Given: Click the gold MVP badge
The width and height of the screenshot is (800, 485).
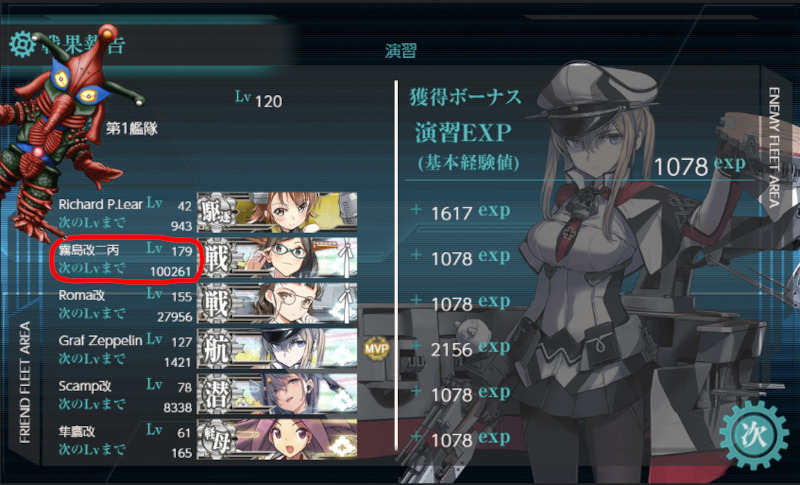Looking at the screenshot, I should [377, 349].
